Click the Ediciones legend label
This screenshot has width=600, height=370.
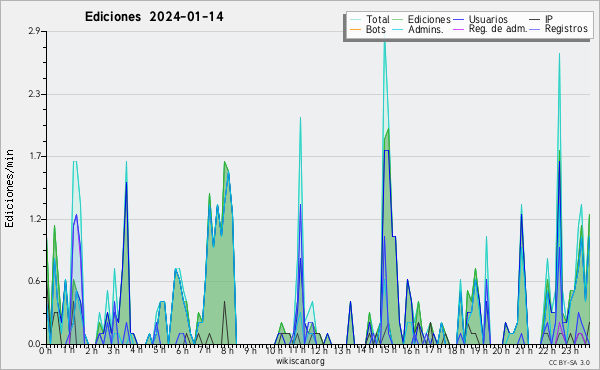tap(429, 19)
